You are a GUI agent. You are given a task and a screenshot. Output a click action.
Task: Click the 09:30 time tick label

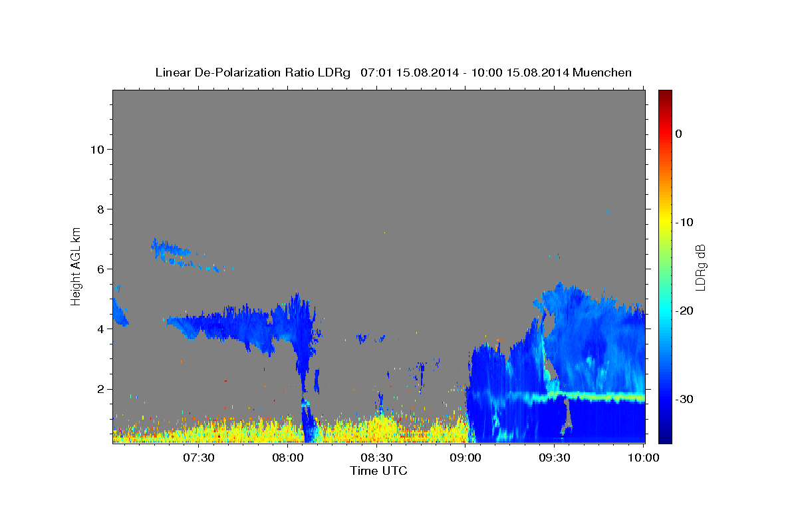pos(554,458)
